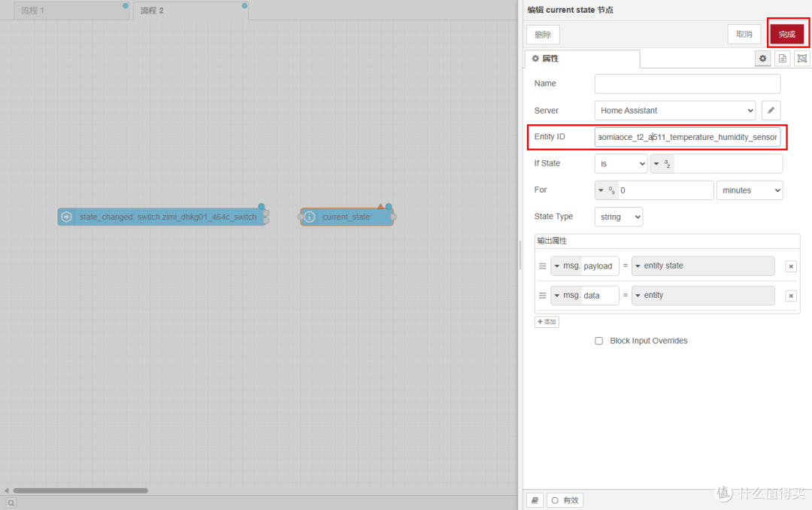
Task: Switch to 流程 1 tab
Action: coord(71,11)
